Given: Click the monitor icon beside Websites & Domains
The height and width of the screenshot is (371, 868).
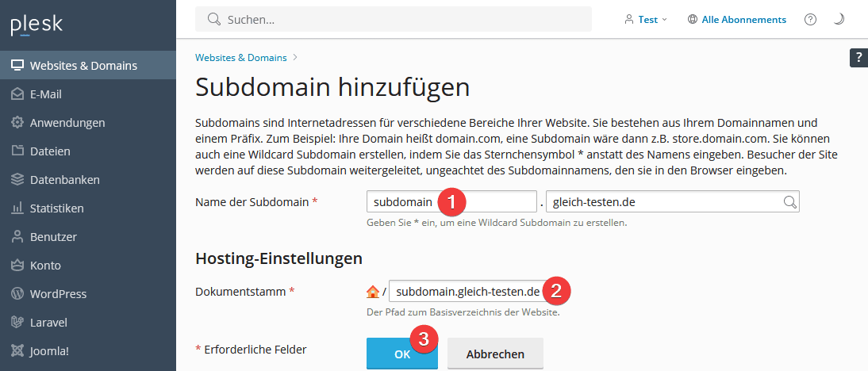Looking at the screenshot, I should point(17,66).
